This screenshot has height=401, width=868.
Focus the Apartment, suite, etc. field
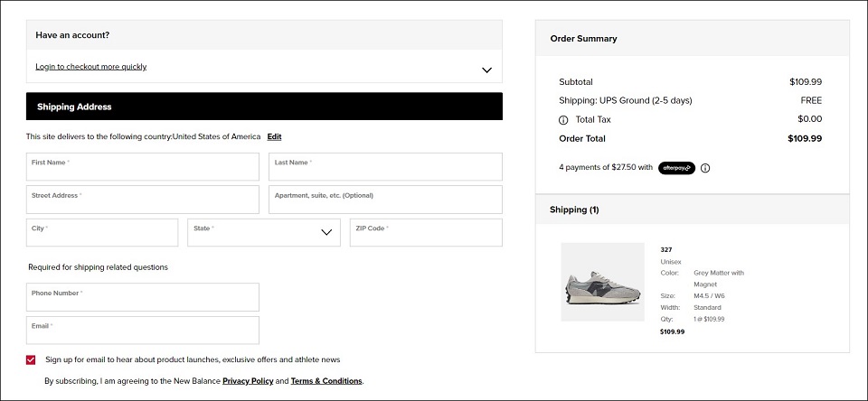[385, 200]
